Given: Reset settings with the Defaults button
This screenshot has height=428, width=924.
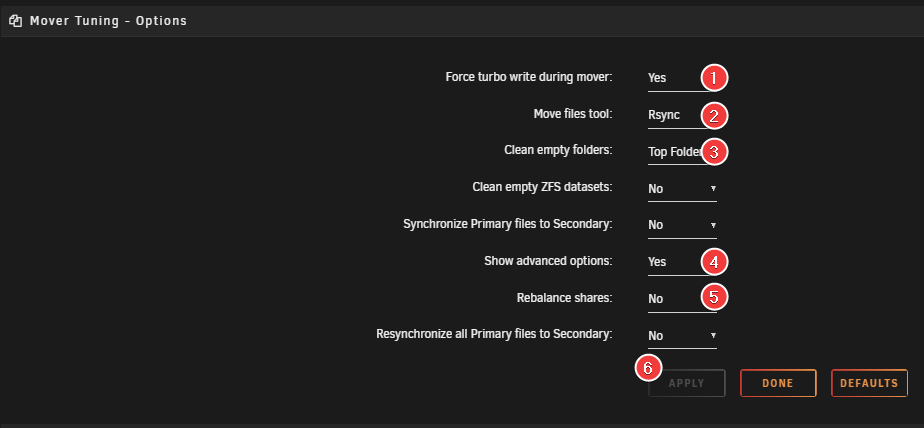Looking at the screenshot, I should click(x=869, y=383).
